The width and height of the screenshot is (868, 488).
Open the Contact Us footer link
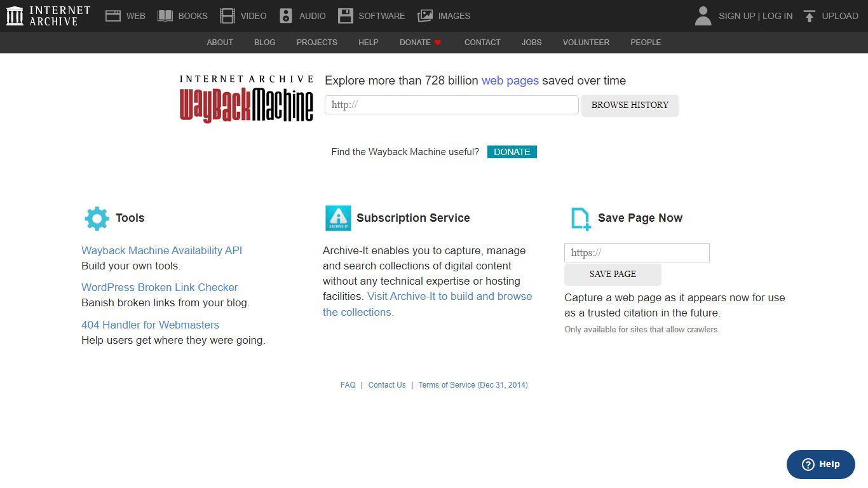coord(387,385)
